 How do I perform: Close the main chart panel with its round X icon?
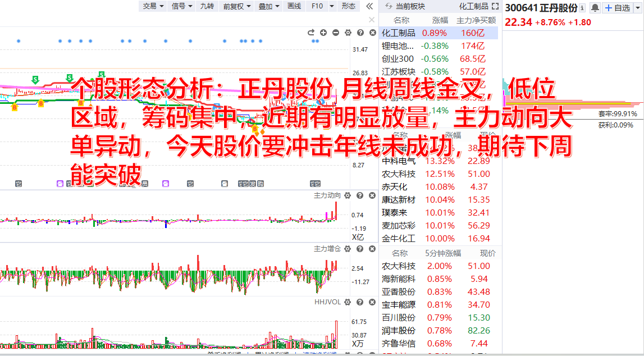click(x=372, y=33)
